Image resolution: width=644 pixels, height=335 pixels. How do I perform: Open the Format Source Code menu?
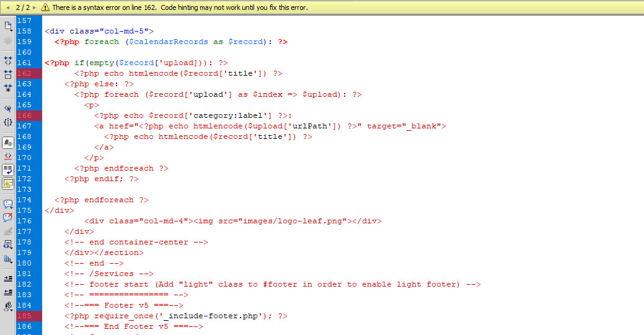tap(8, 306)
